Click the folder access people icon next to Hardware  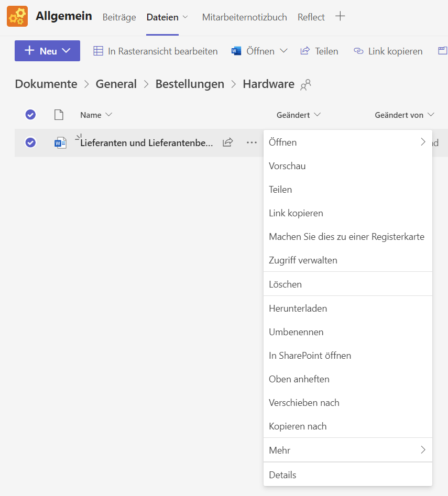(305, 84)
